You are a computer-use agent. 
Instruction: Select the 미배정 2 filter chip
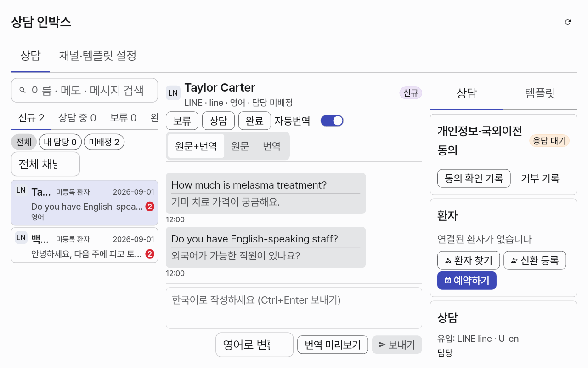point(104,142)
